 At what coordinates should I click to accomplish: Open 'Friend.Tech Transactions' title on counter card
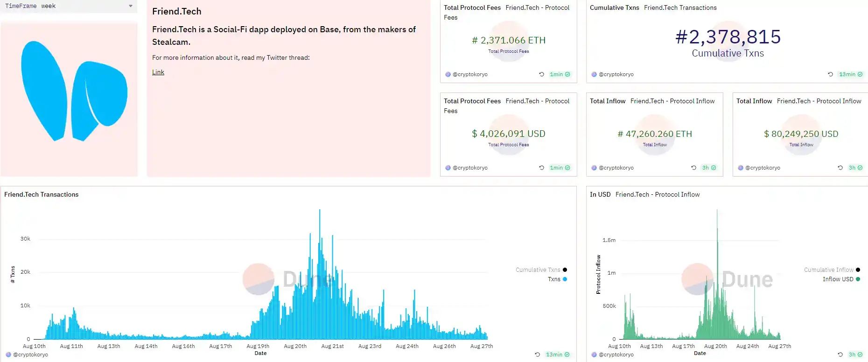tap(680, 7)
